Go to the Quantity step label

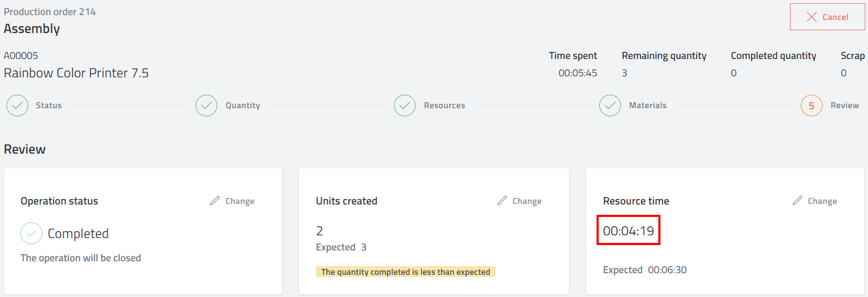pos(243,105)
